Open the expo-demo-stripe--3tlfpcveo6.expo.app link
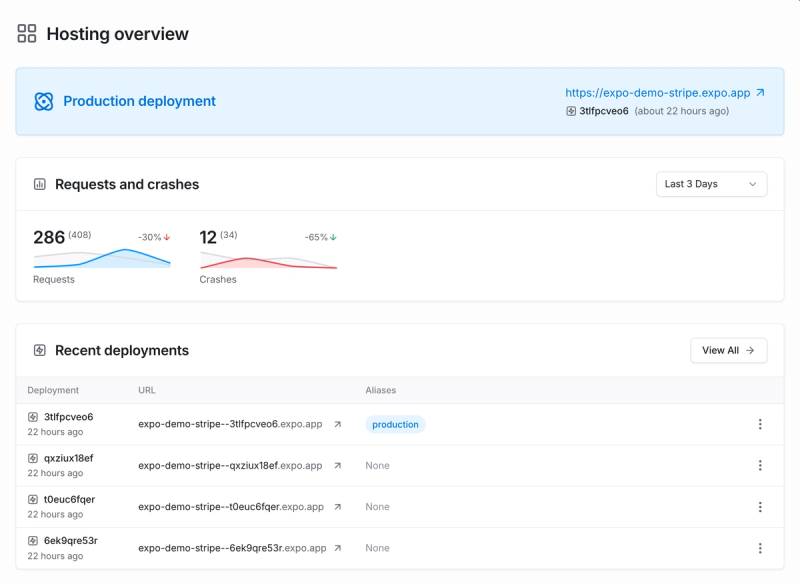800x584 pixels. point(230,423)
